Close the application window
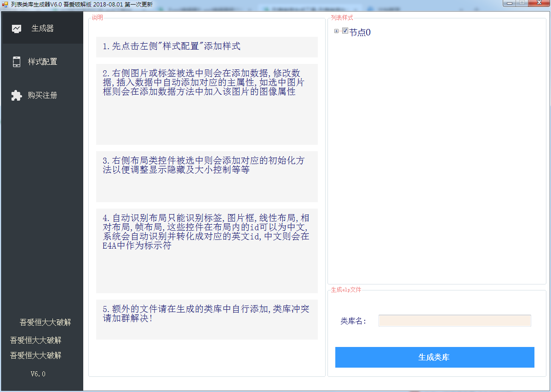551x392 pixels. tap(539, 3)
